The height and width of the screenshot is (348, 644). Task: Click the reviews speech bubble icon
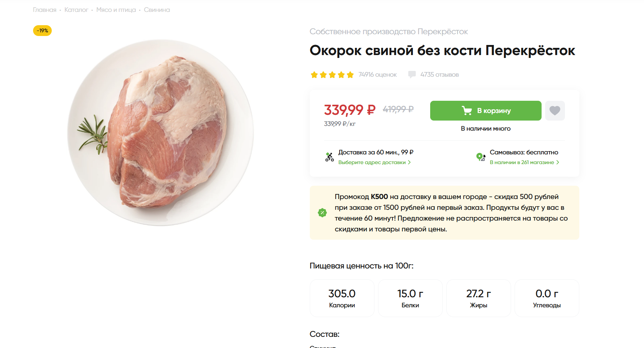click(x=412, y=74)
